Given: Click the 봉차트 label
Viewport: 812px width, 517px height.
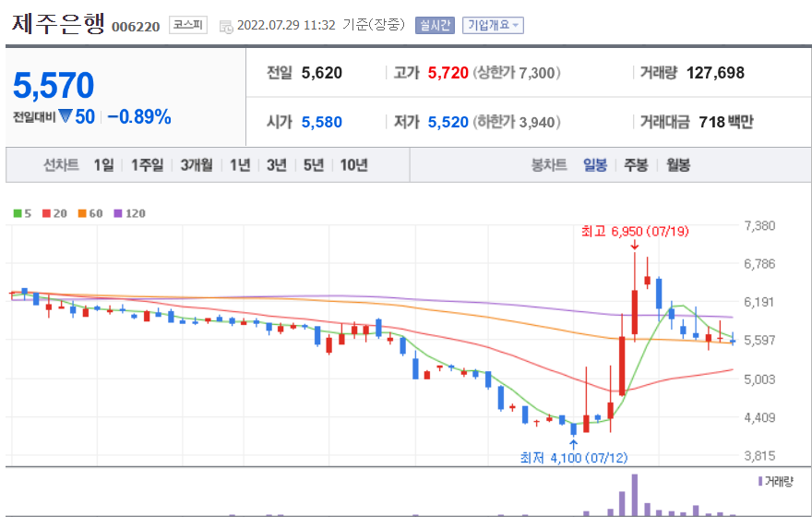Looking at the screenshot, I should [x=549, y=164].
